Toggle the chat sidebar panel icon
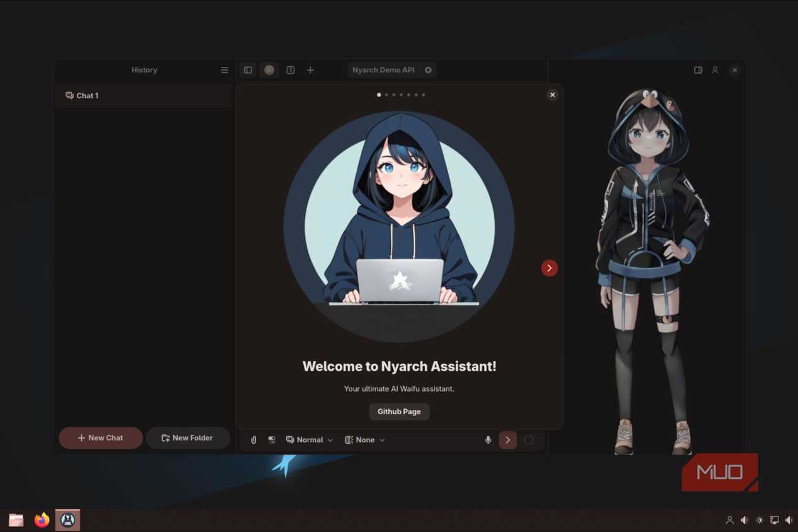Screen dimensions: 798x532 [248, 70]
